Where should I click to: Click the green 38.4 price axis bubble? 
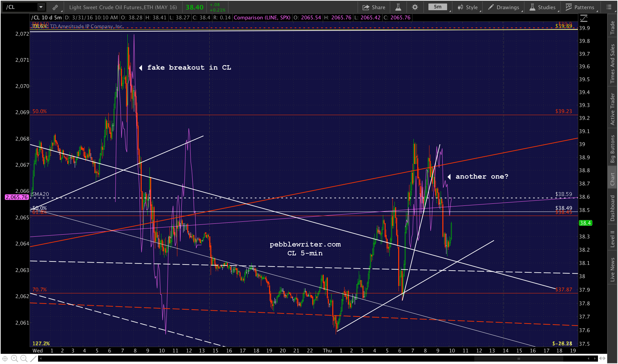click(585, 223)
